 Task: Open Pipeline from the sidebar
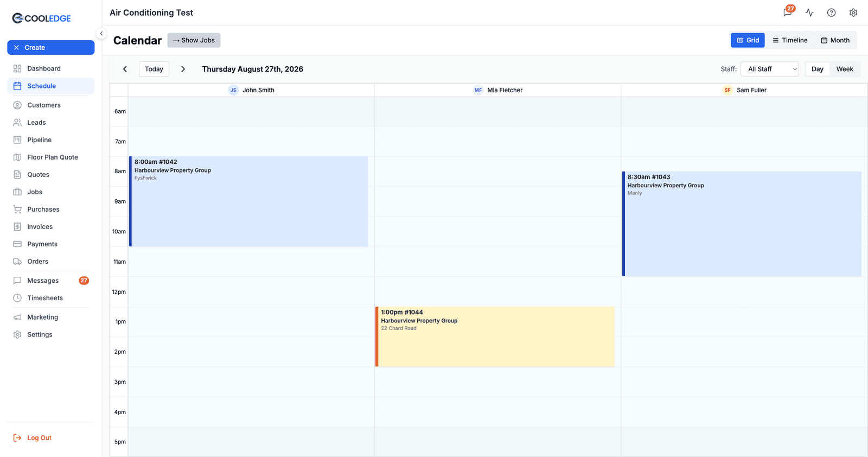[50, 140]
